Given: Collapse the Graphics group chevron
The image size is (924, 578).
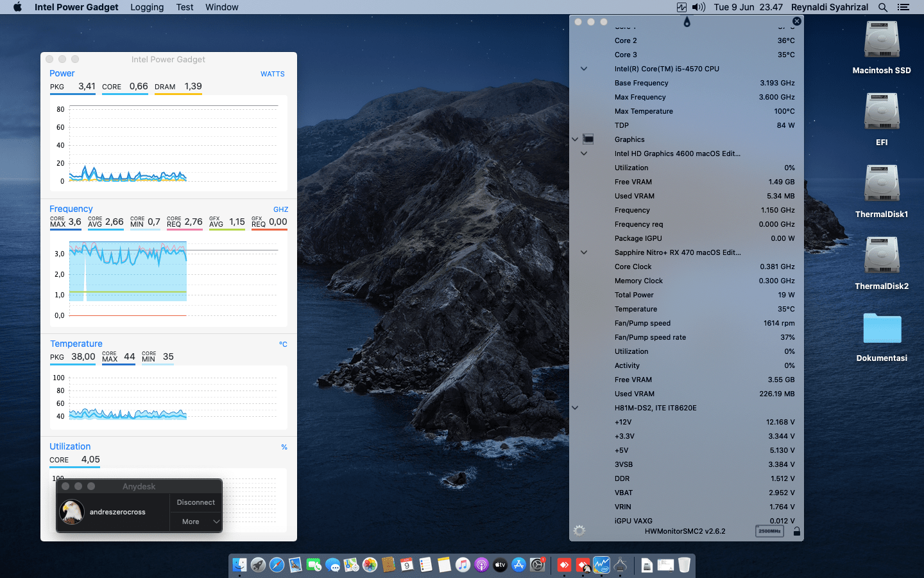Looking at the screenshot, I should [x=575, y=139].
